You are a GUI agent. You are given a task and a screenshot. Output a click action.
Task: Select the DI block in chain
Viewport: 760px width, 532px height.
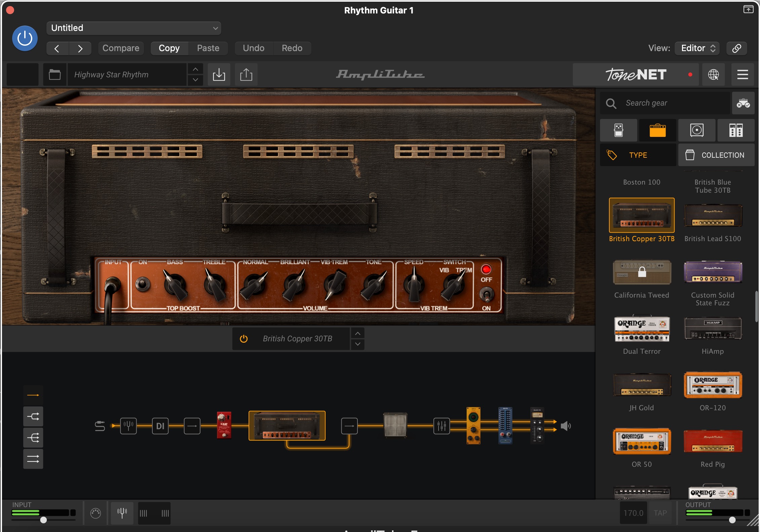coord(160,426)
